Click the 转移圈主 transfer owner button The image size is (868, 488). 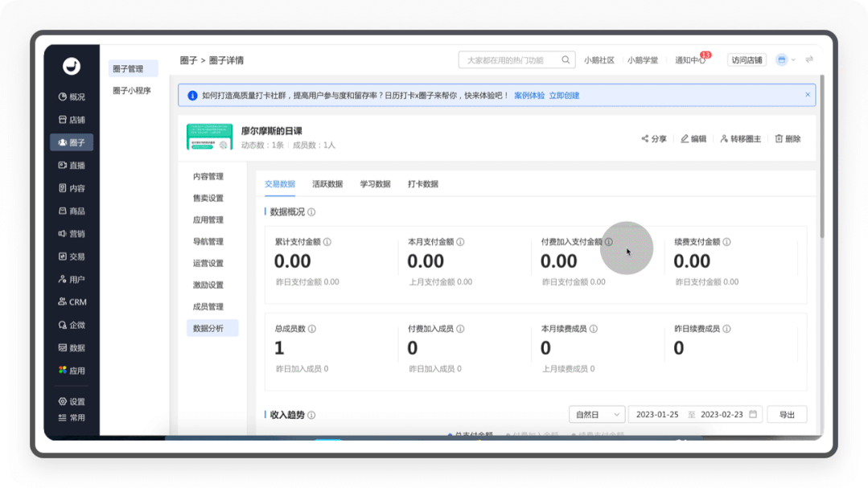(740, 139)
